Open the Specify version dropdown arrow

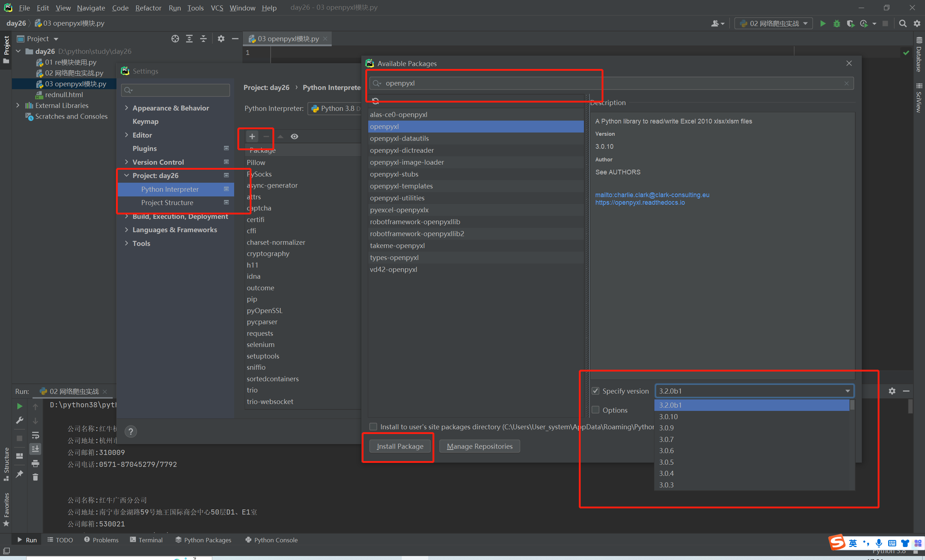pyautogui.click(x=847, y=391)
